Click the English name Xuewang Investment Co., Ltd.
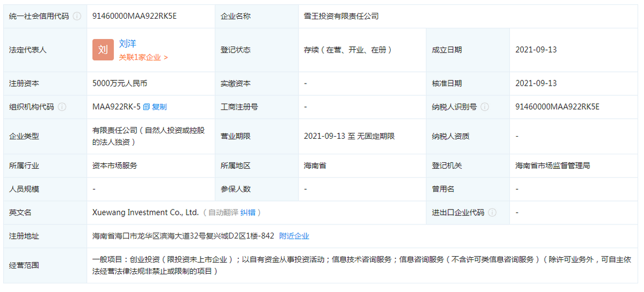 tap(145, 213)
